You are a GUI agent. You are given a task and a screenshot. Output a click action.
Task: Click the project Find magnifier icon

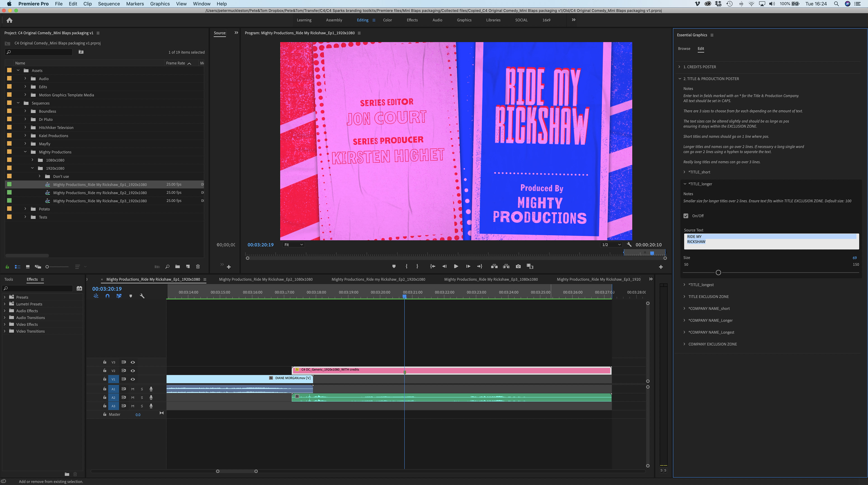click(x=167, y=267)
